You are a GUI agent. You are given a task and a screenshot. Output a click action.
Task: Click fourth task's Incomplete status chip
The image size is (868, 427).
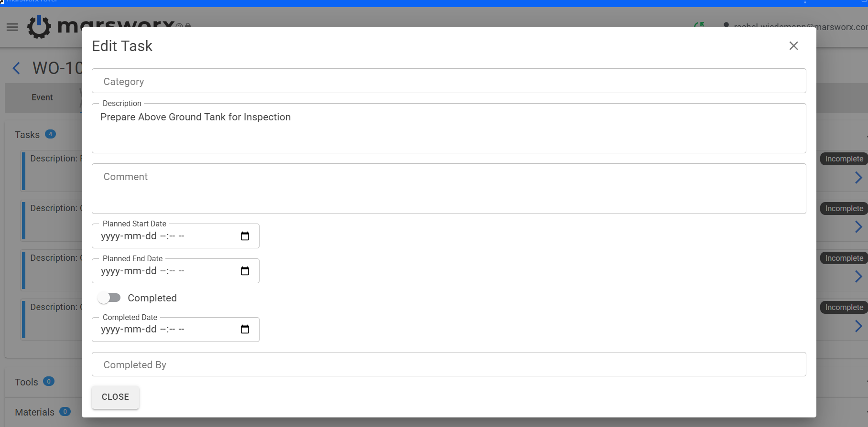click(x=844, y=308)
